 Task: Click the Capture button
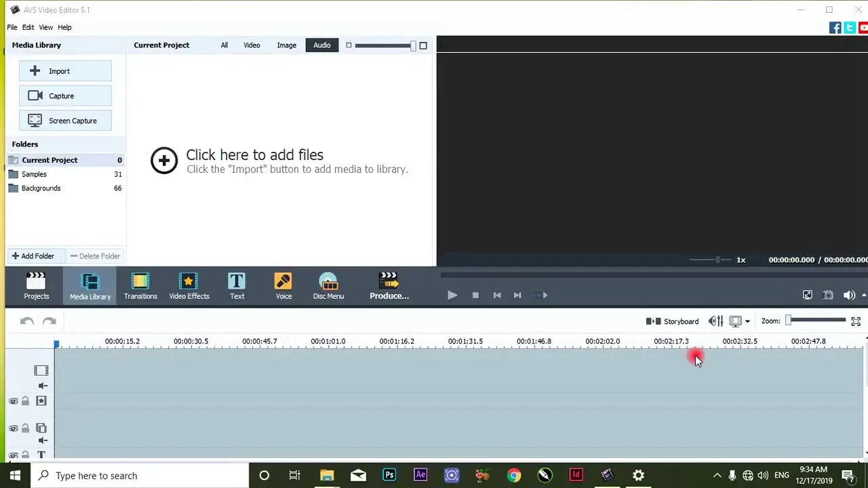click(65, 96)
